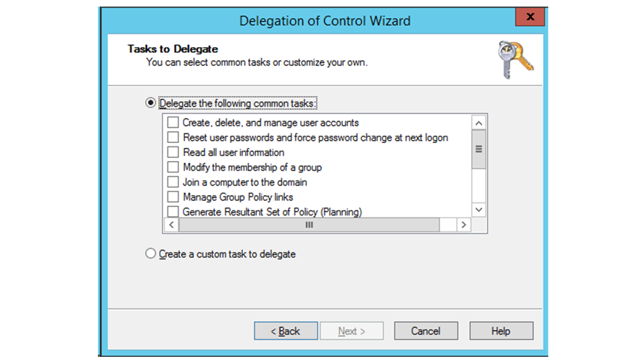644x362 pixels.
Task: Select 'Delegate the following common tasks' radio
Action: pos(151,103)
